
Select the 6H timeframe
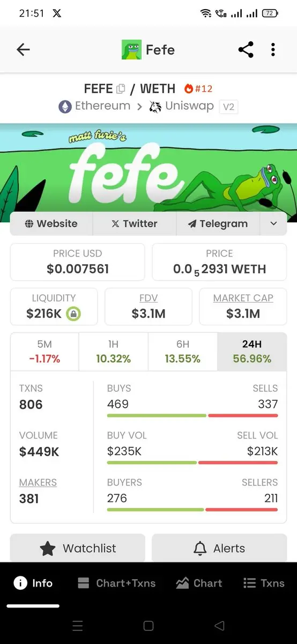coord(182,352)
